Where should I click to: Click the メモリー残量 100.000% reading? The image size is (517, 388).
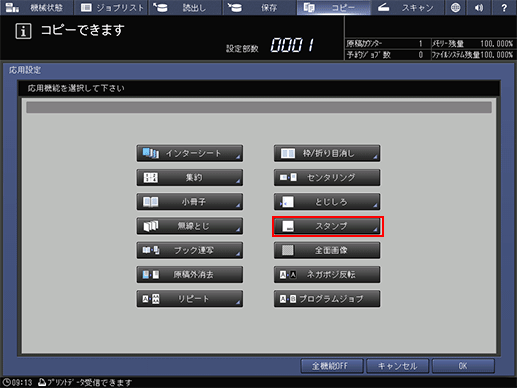point(496,44)
